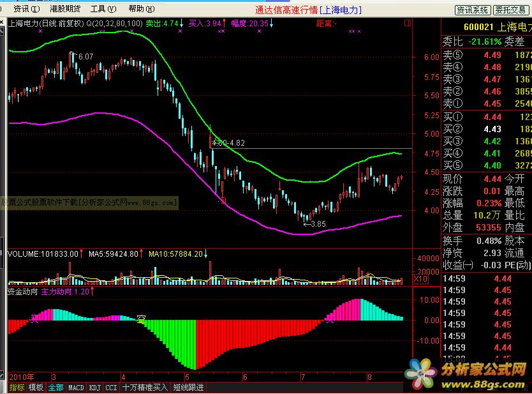
Task: Click the 幅度:20.35 indicator value
Action: (249, 24)
